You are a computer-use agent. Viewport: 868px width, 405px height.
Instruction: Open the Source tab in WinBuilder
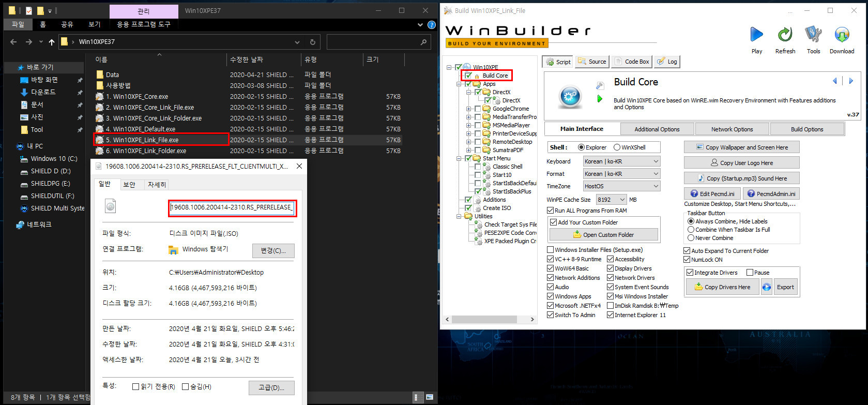(592, 62)
